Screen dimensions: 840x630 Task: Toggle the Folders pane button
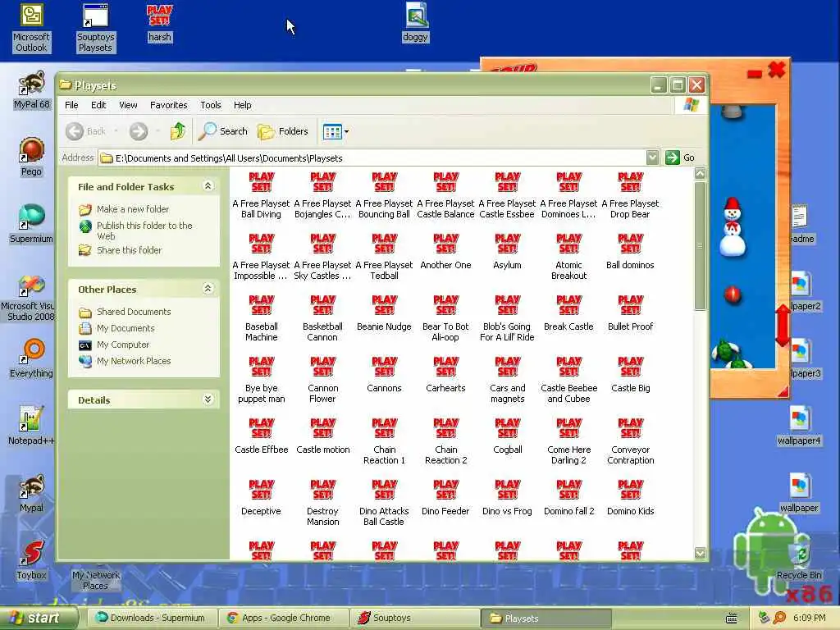(283, 131)
